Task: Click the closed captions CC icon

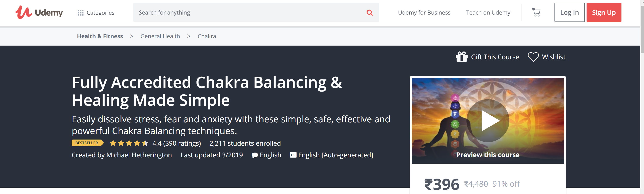Action: (293, 155)
